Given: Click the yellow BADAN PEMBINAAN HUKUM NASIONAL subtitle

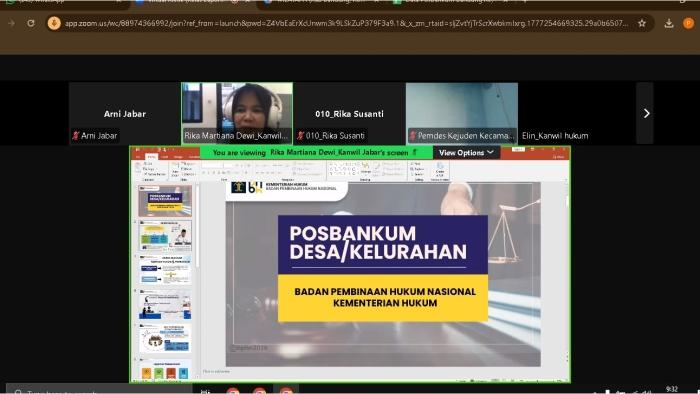Looking at the screenshot, I should [x=385, y=297].
